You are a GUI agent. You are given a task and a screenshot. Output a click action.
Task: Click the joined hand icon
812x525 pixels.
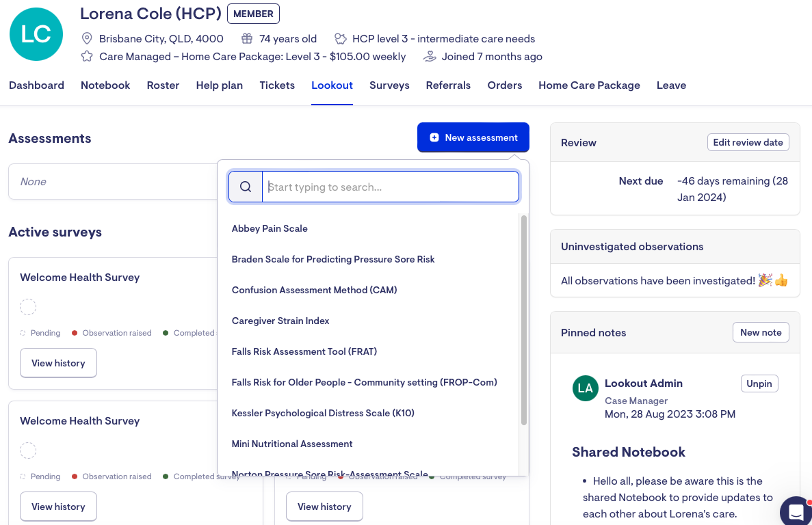[430, 57]
